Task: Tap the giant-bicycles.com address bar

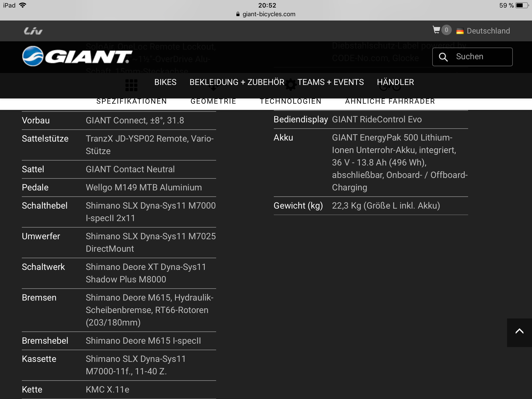Action: (269, 14)
